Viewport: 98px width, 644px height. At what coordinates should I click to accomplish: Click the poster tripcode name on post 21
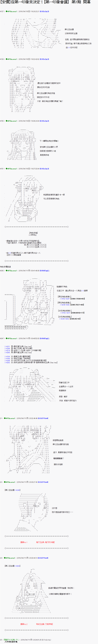coord(9,418)
